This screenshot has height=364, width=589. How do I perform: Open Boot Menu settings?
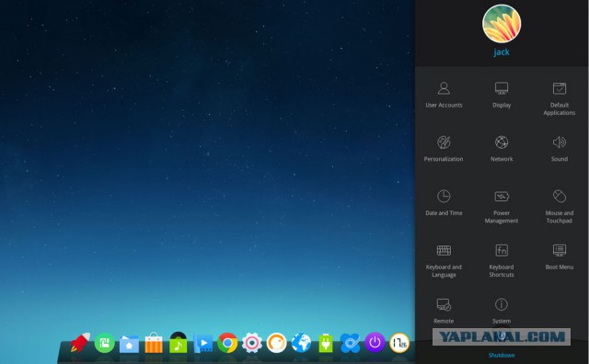pos(560,257)
